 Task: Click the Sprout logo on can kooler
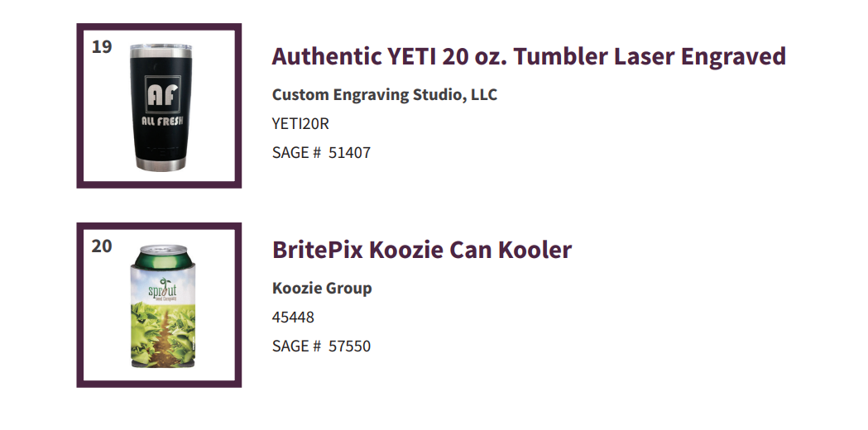(163, 289)
